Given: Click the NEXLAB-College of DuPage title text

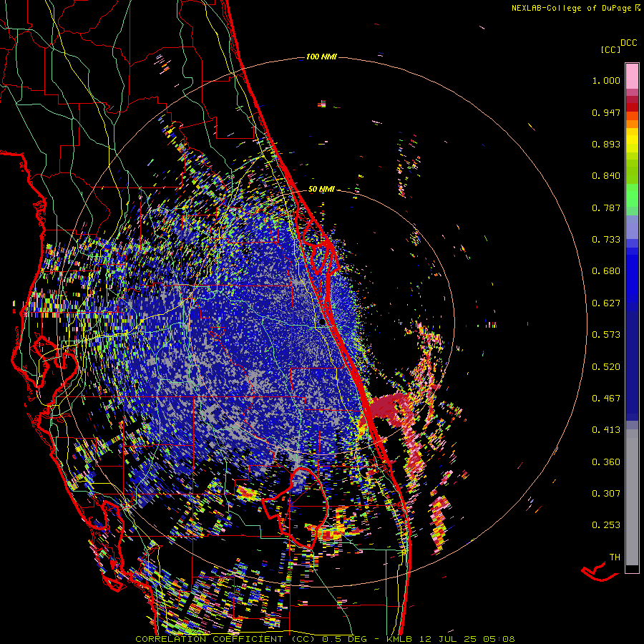Looking at the screenshot, I should (x=575, y=8).
